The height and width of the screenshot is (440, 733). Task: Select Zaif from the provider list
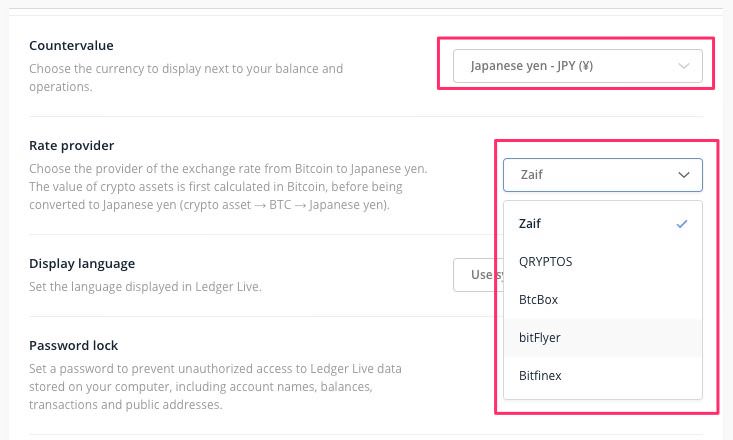tap(530, 224)
